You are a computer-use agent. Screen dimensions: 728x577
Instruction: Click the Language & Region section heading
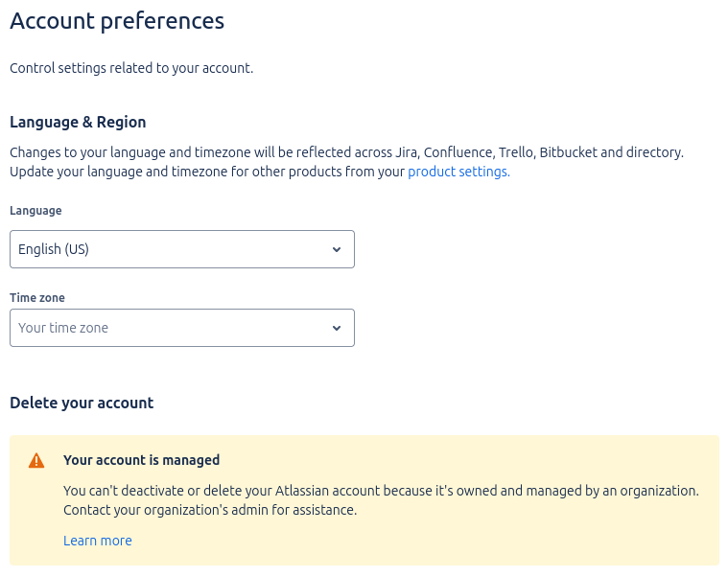(78, 122)
